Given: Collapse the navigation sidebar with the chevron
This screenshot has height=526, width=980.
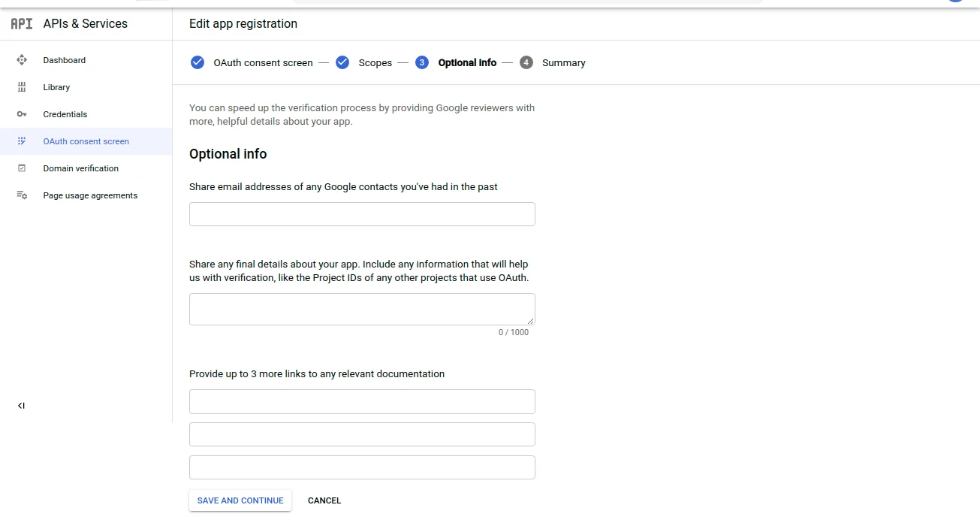Looking at the screenshot, I should click(x=21, y=405).
